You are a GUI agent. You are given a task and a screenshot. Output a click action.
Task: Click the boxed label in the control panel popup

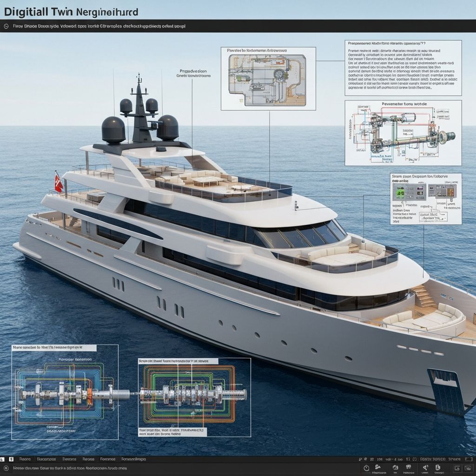point(433,217)
